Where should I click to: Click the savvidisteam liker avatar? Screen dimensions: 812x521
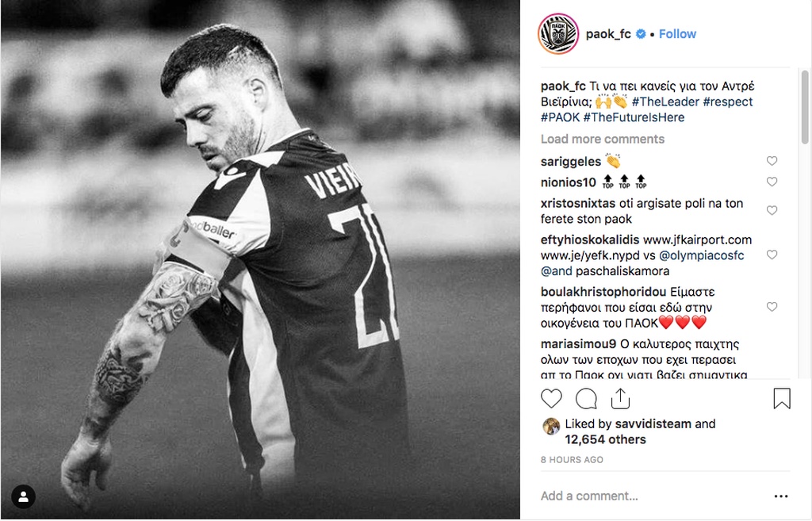(551, 426)
